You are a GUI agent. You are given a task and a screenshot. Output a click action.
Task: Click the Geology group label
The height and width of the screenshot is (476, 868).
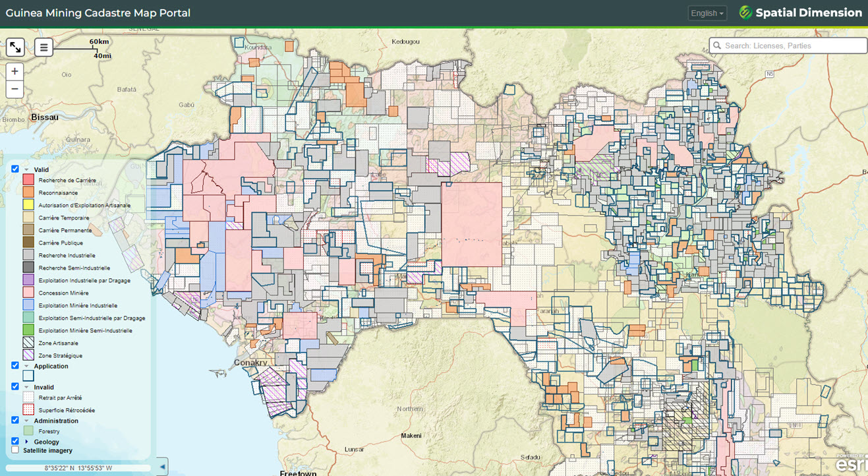[46, 442]
